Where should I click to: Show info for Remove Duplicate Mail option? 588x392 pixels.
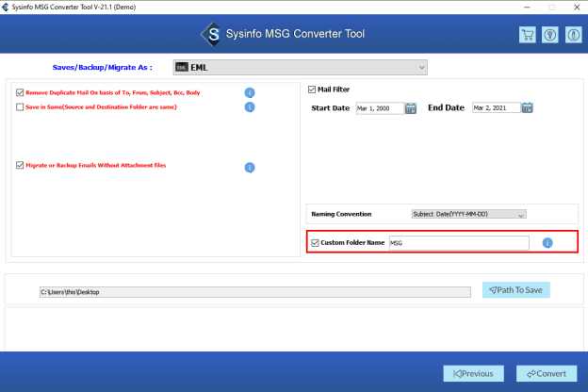[x=250, y=92]
